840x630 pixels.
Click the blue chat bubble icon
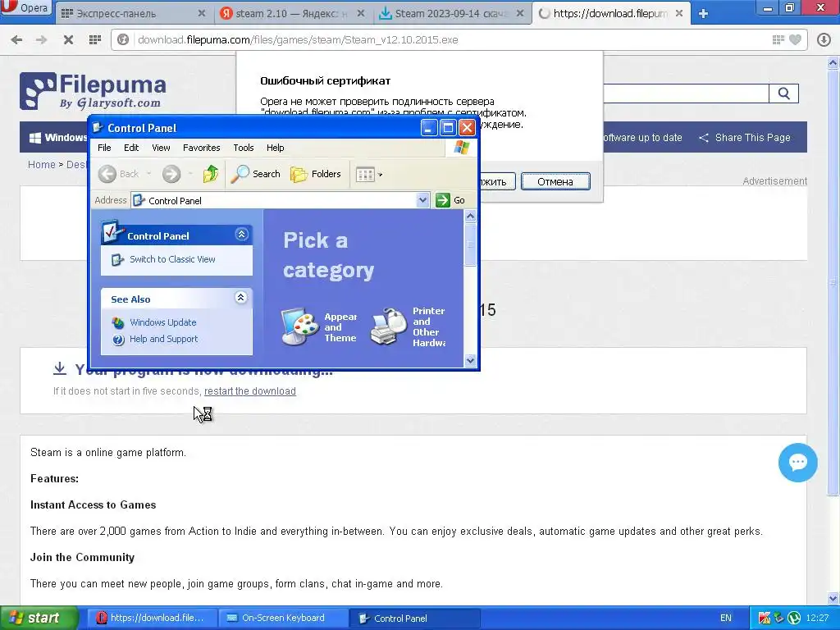[x=797, y=463]
